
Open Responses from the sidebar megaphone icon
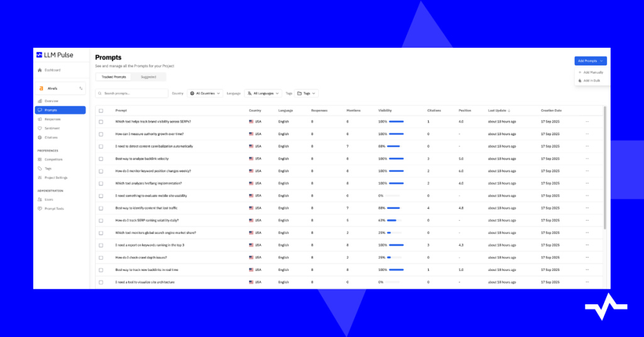coord(40,119)
